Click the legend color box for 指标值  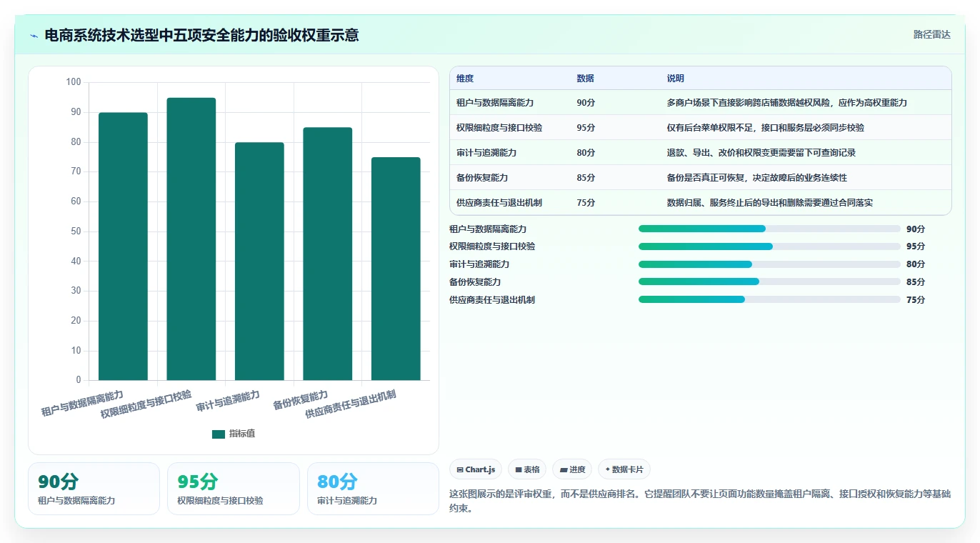(x=219, y=434)
